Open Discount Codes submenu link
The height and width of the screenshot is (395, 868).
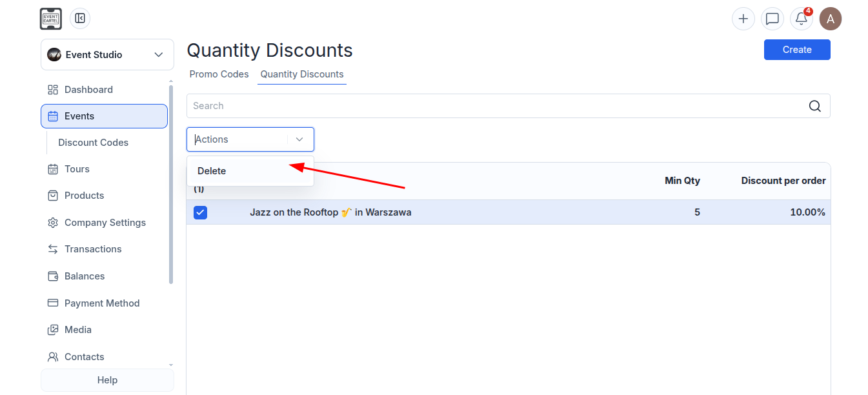click(x=93, y=143)
